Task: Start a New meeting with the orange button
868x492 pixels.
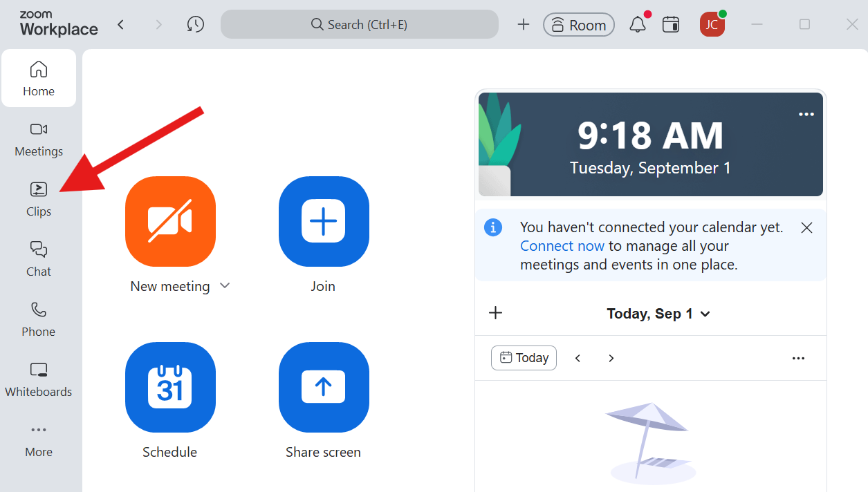Action: [170, 221]
